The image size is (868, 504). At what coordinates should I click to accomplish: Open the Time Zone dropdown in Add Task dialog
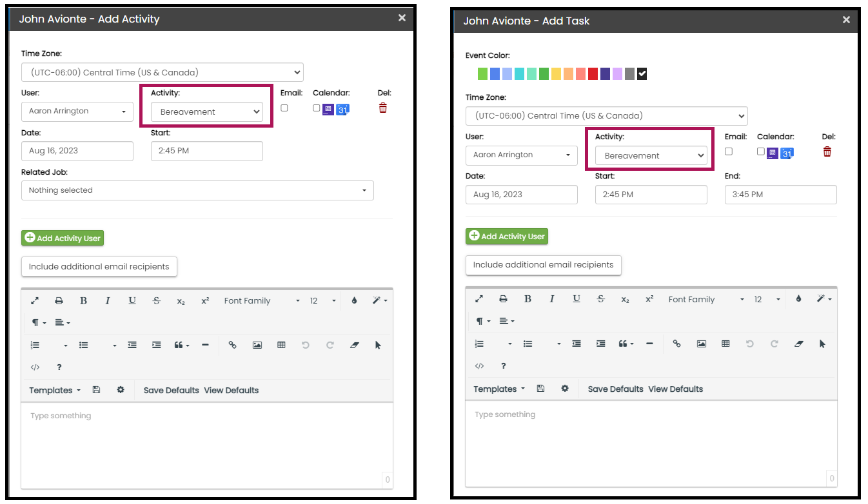pyautogui.click(x=606, y=116)
